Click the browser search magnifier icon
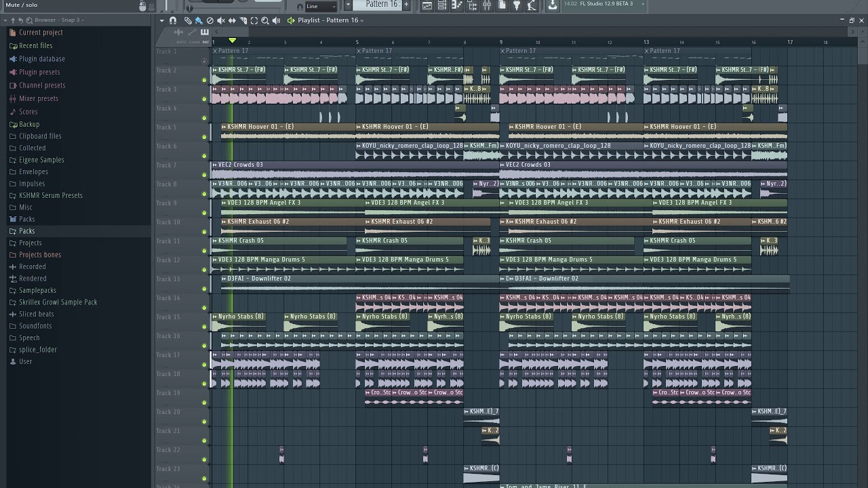Image resolution: width=868 pixels, height=488 pixels. 29,20
